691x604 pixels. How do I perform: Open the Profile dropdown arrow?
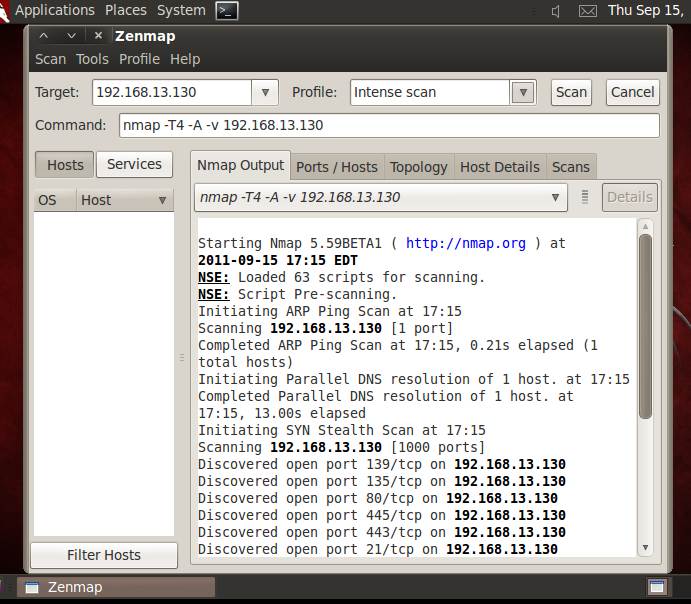(x=523, y=93)
